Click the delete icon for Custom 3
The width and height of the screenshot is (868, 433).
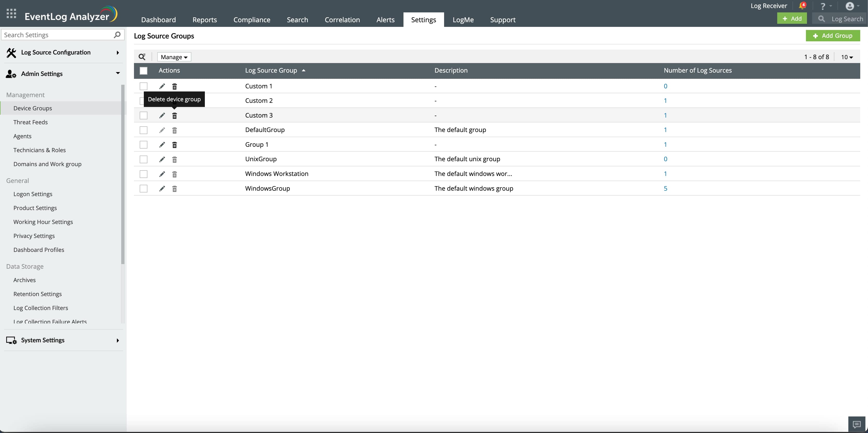coord(175,115)
